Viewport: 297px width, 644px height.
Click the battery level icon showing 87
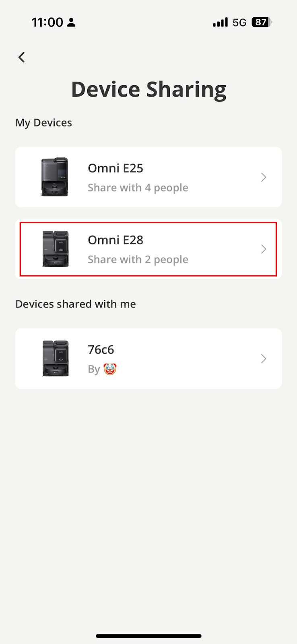[x=261, y=22]
